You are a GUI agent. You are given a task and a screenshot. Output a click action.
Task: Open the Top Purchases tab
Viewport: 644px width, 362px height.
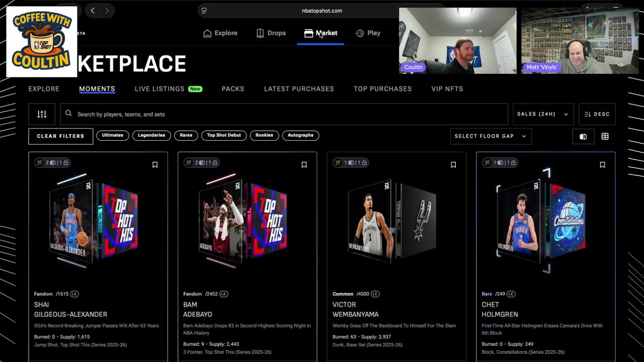pos(382,89)
